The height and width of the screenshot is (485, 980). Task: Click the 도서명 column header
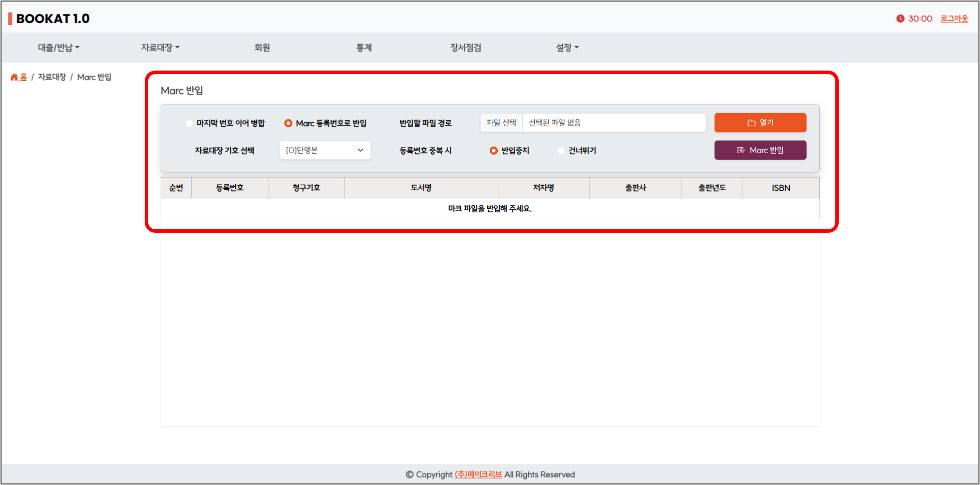(421, 188)
